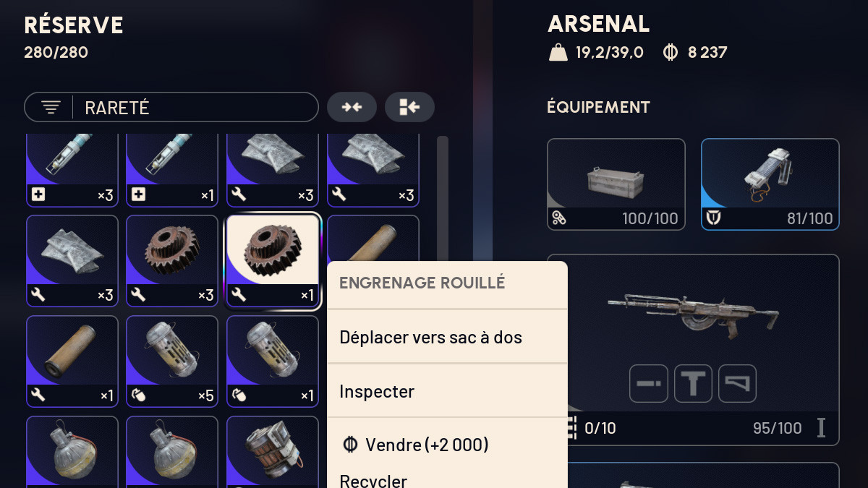Select the rusty gear stack of three
This screenshot has height=488, width=868.
172,261
